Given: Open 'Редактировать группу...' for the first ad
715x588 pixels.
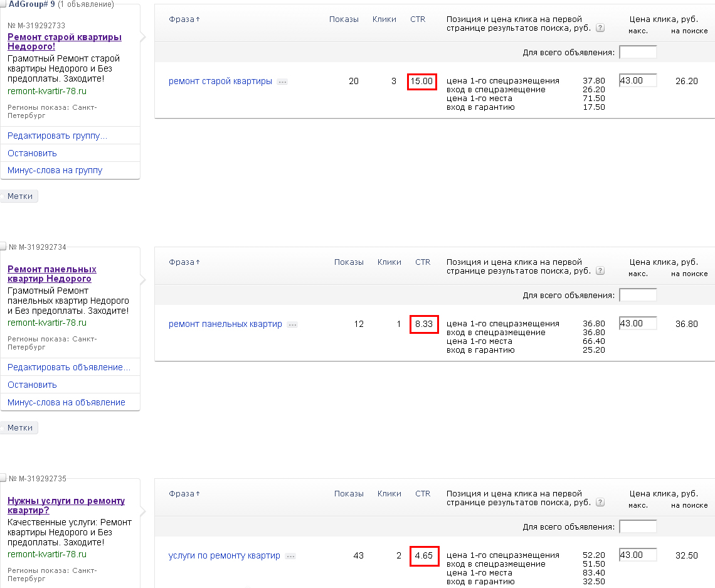Looking at the screenshot, I should [x=57, y=136].
